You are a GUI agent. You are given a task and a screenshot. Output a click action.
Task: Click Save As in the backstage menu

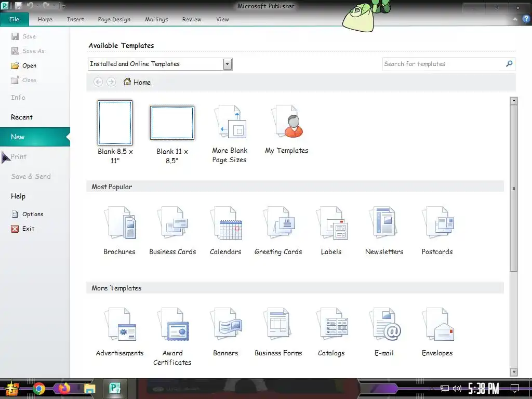[28, 51]
